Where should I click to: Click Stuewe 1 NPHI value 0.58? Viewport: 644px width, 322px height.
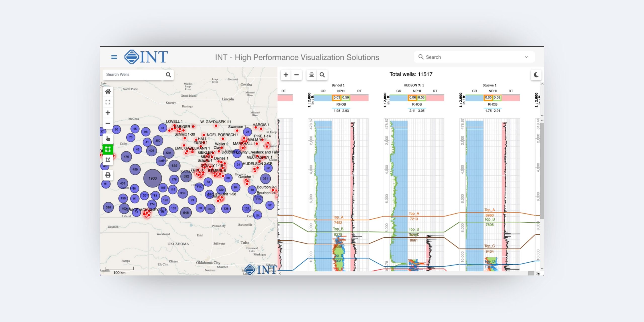(x=497, y=97)
